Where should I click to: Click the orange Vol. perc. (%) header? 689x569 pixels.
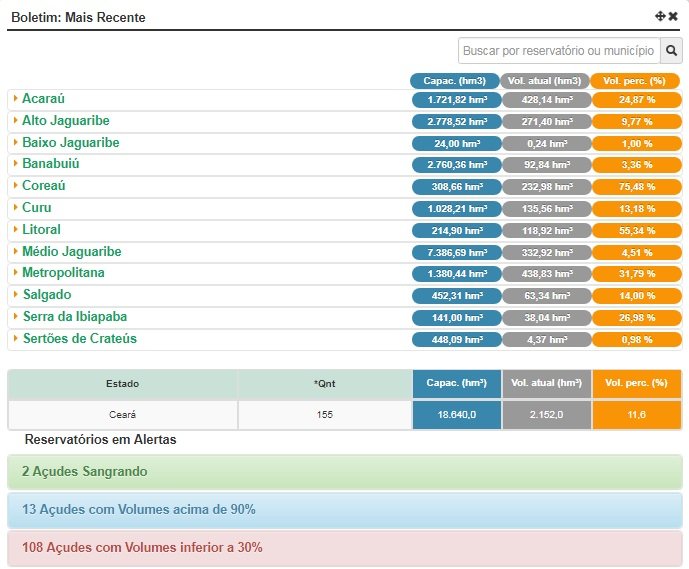click(x=635, y=81)
